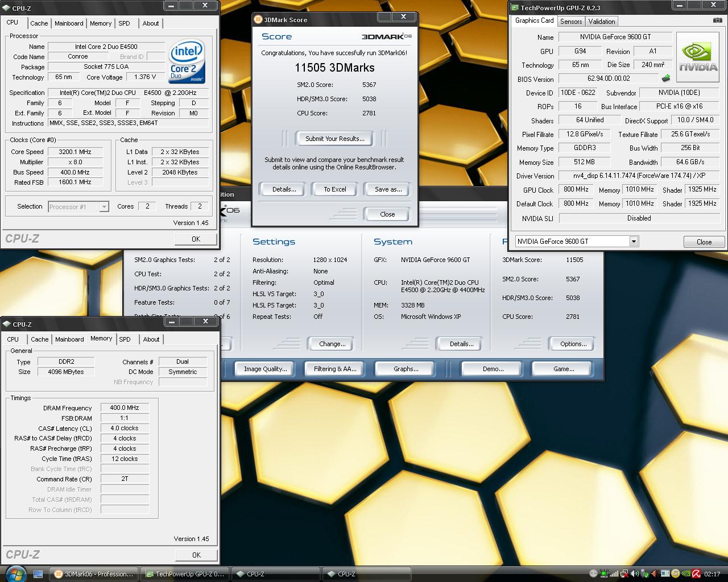Click the 3DMark Score title bar icon
Image resolution: width=728 pixels, height=582 pixels.
pos(258,19)
